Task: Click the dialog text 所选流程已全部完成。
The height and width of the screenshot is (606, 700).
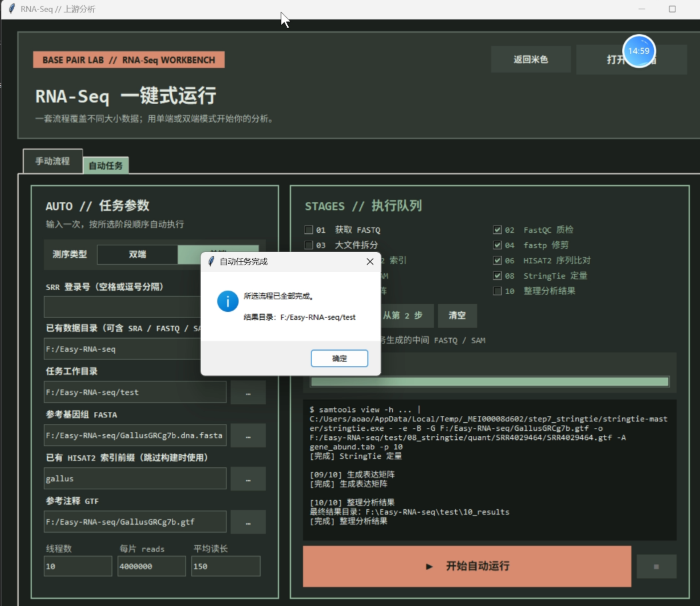Action: (x=279, y=296)
